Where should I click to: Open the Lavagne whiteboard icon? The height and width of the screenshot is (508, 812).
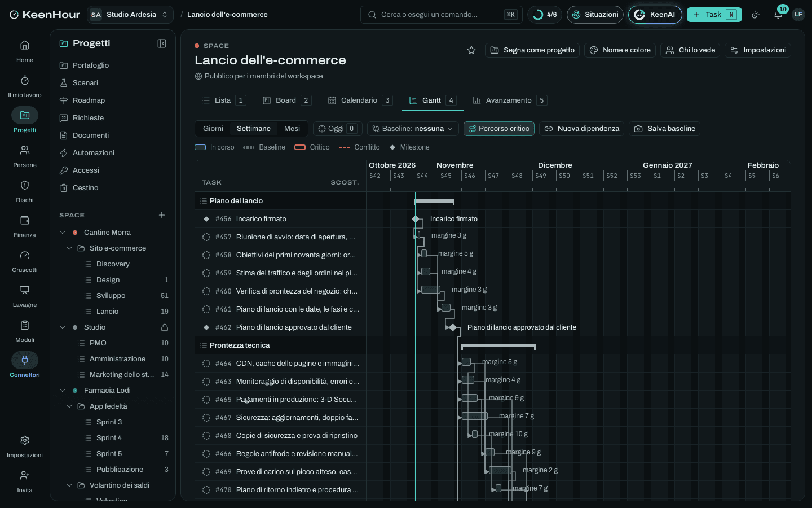[25, 290]
